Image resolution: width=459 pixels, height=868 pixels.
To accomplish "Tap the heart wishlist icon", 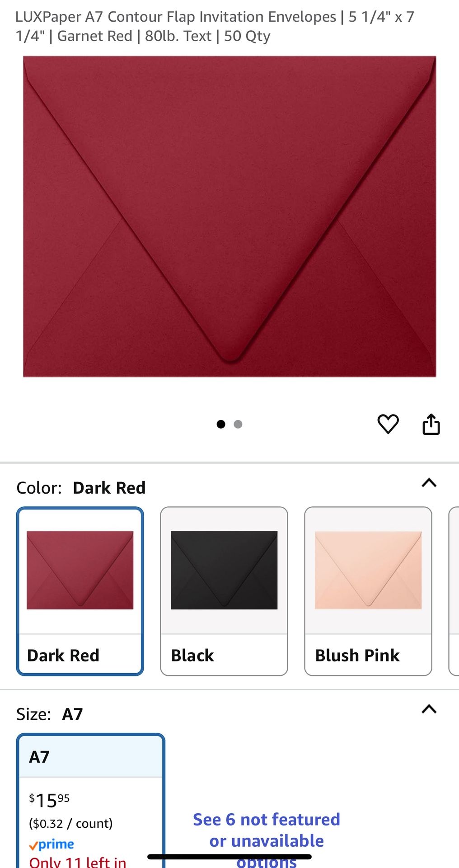I will point(388,424).
